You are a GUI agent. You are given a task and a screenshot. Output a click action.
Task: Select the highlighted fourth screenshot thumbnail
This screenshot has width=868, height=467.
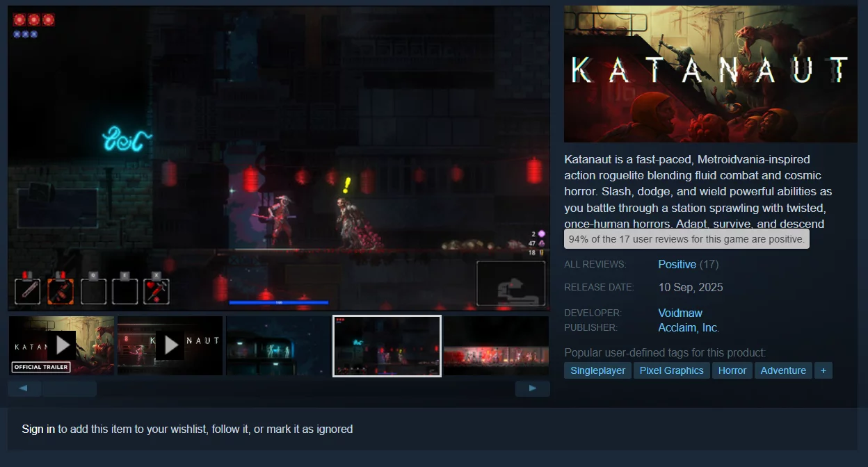tap(387, 345)
